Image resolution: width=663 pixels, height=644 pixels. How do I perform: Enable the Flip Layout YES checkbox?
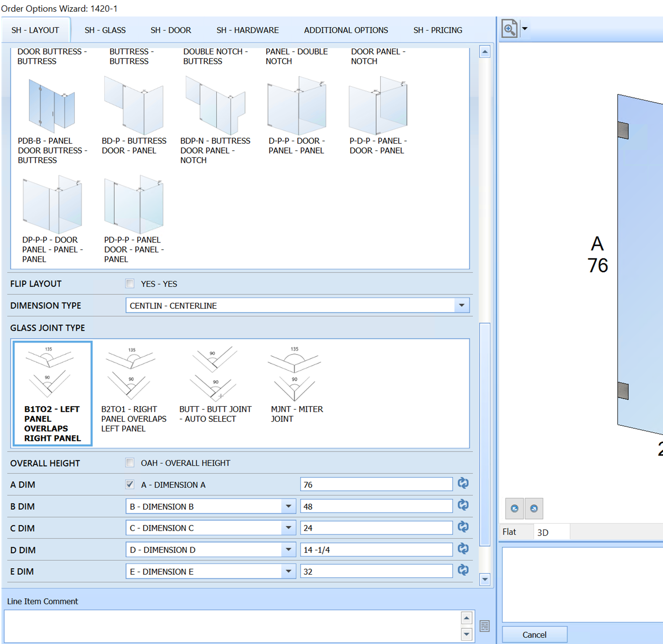coord(129,284)
